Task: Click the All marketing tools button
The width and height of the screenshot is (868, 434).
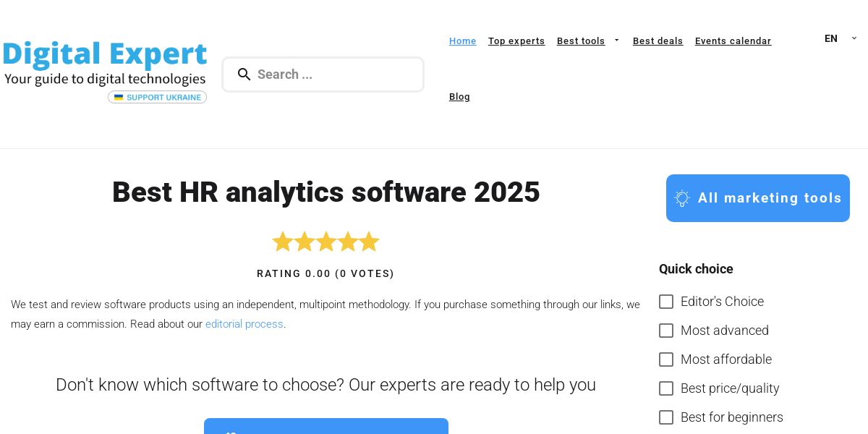Action: tap(757, 198)
